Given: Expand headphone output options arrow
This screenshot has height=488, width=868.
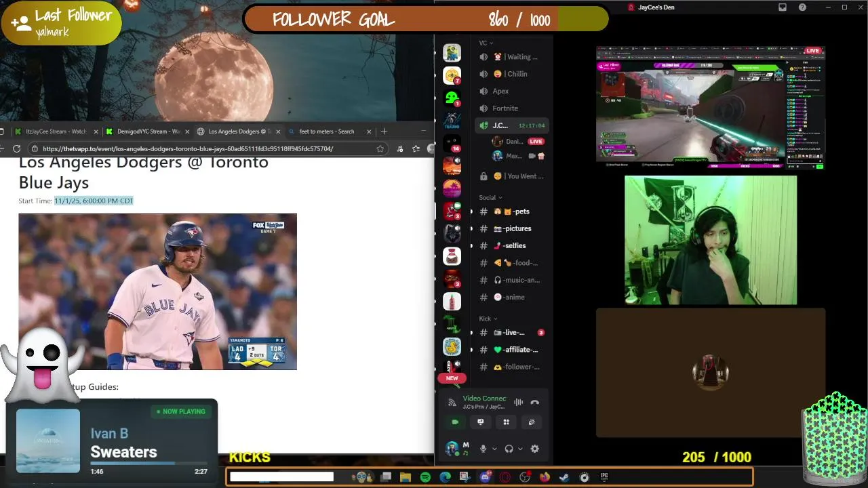Looking at the screenshot, I should pyautogui.click(x=519, y=449).
